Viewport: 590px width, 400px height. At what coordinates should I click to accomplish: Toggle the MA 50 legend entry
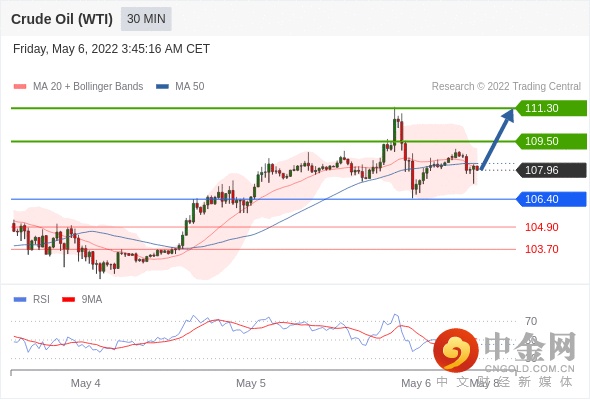coord(180,87)
